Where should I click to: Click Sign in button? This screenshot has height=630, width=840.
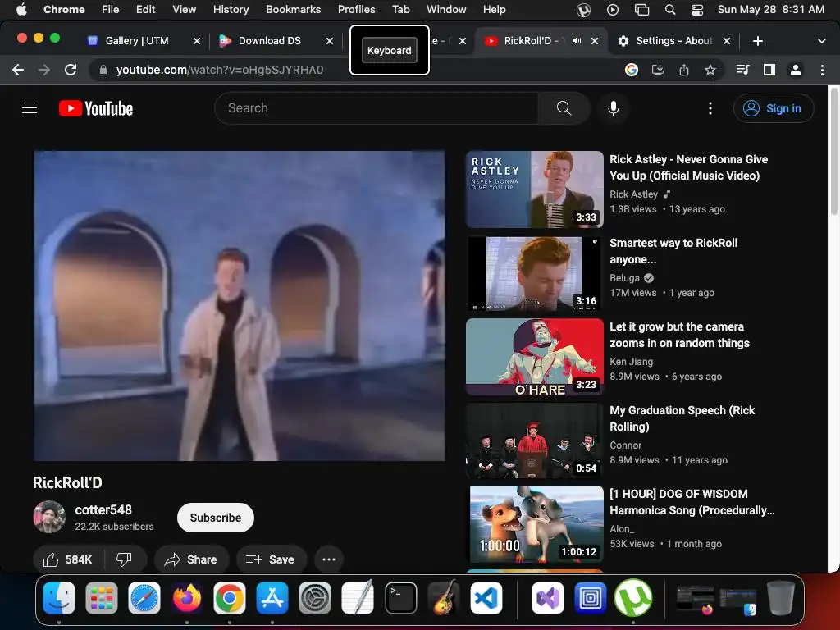[x=774, y=108]
